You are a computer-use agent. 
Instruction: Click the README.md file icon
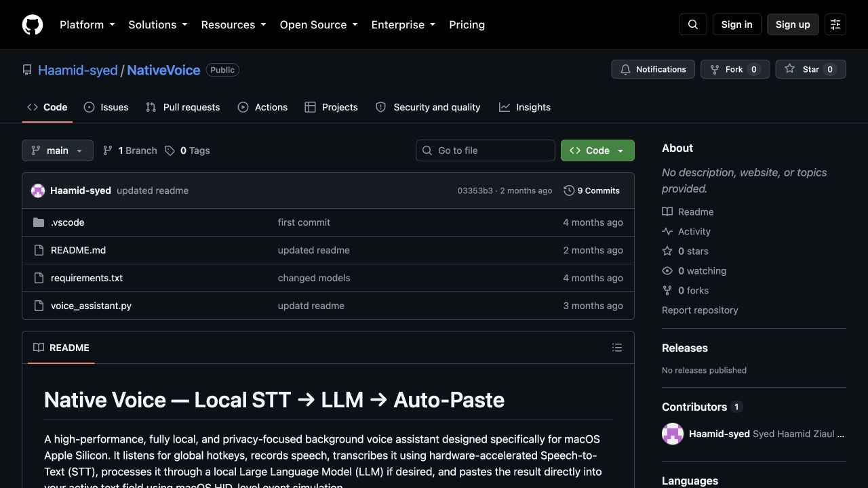39,250
